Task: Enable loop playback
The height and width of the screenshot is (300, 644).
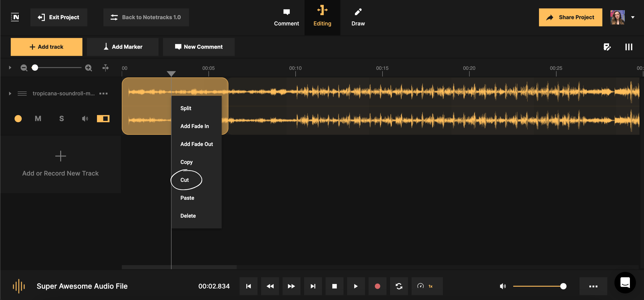Action: click(x=399, y=286)
